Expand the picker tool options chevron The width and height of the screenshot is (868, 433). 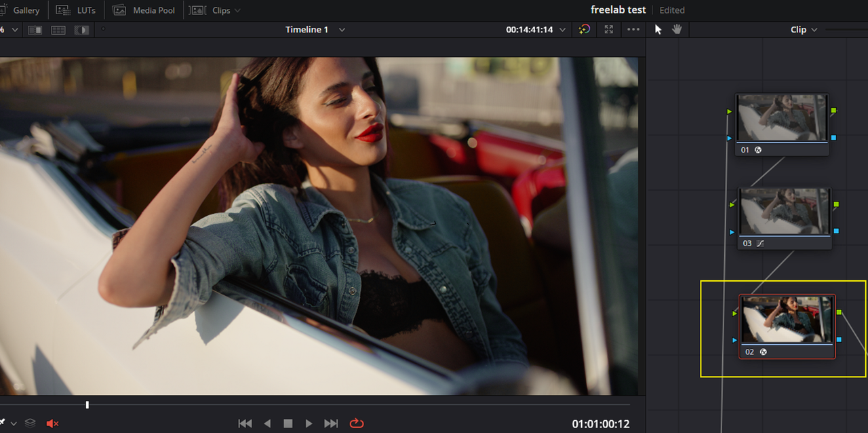click(x=14, y=423)
